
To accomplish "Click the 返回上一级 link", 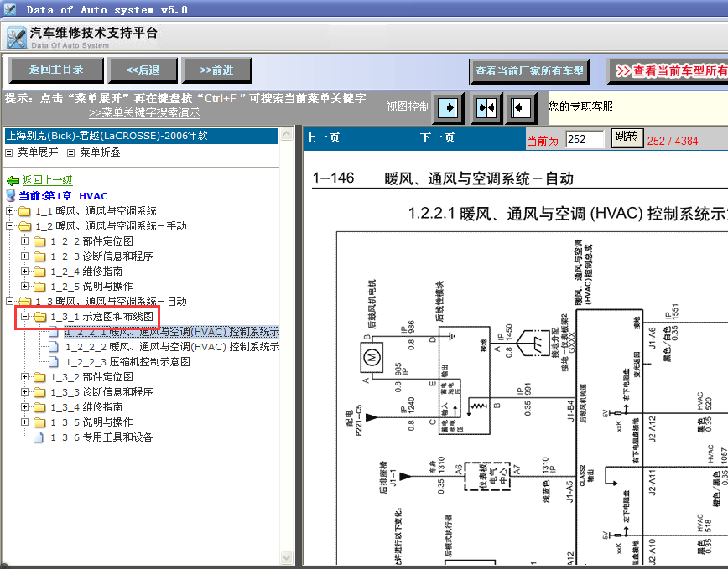I will point(47,180).
